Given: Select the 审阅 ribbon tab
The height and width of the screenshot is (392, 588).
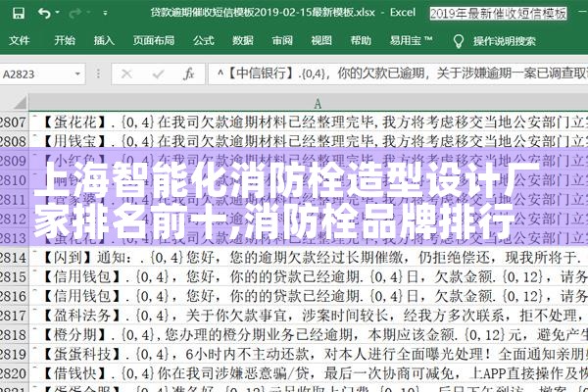Looking at the screenshot, I should tap(282, 40).
